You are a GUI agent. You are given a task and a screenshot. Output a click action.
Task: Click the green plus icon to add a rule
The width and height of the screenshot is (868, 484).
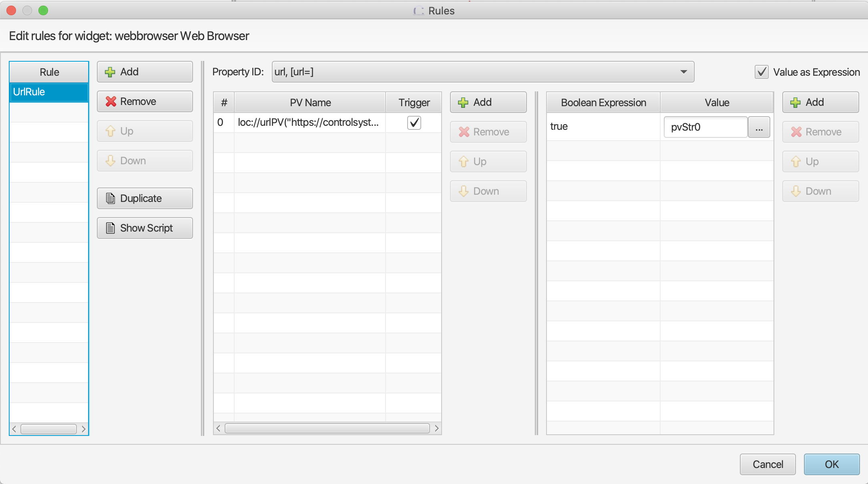[110, 72]
